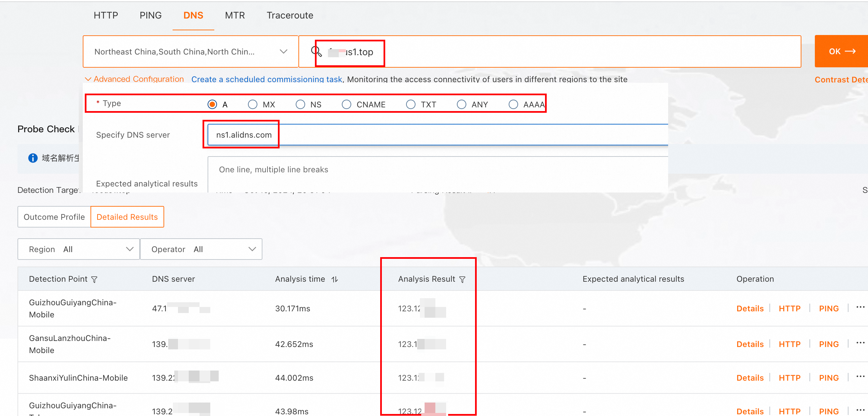The image size is (868, 416).
Task: Switch to the PING tab
Action: tap(150, 15)
